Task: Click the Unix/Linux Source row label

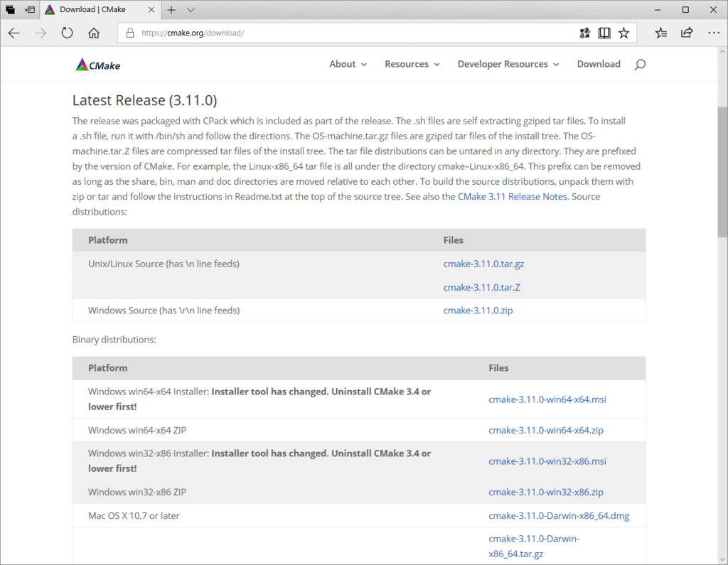Action: (x=164, y=264)
